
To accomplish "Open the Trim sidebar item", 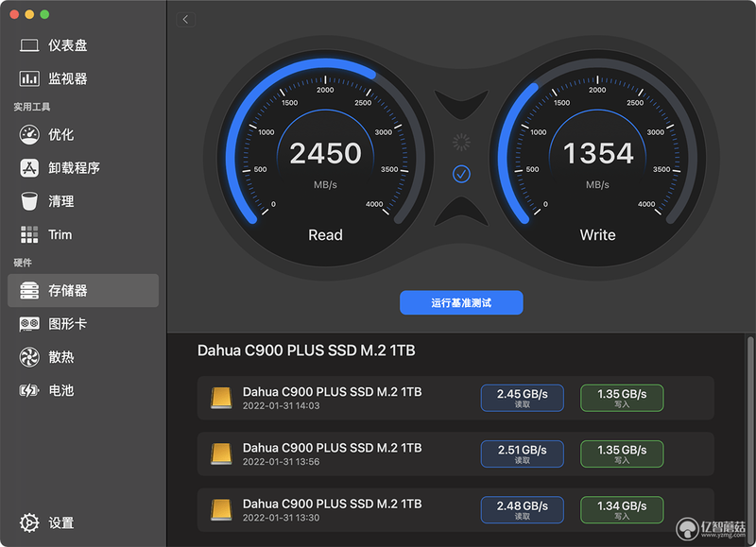I will (x=60, y=234).
